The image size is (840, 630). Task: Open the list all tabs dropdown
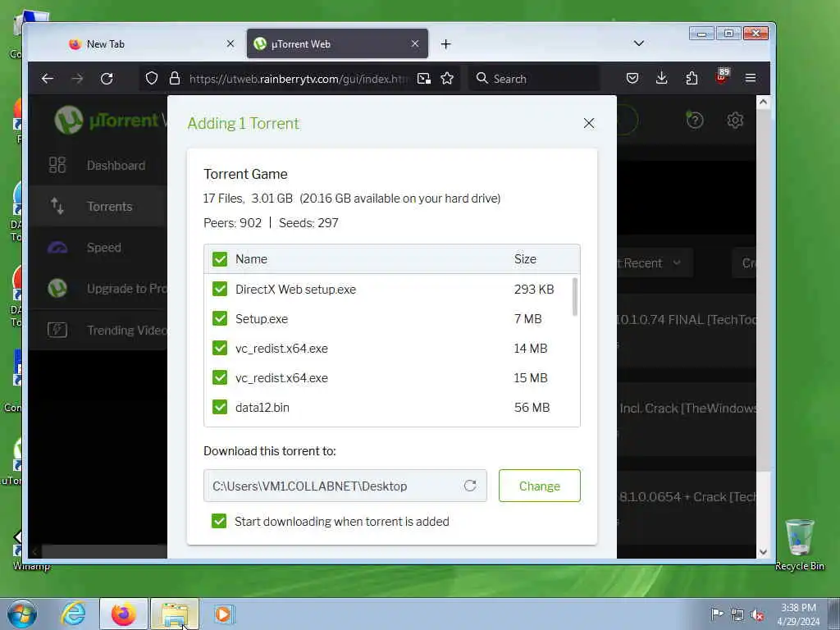click(638, 43)
